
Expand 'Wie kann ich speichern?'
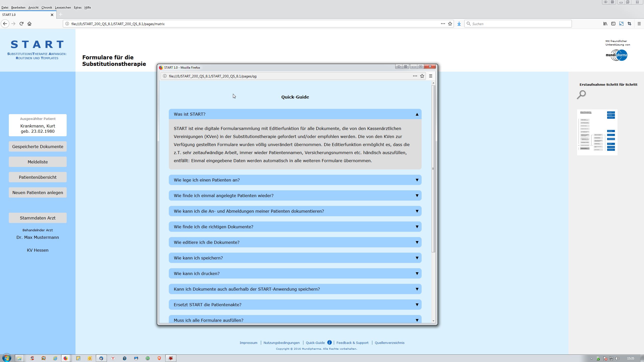tap(295, 258)
